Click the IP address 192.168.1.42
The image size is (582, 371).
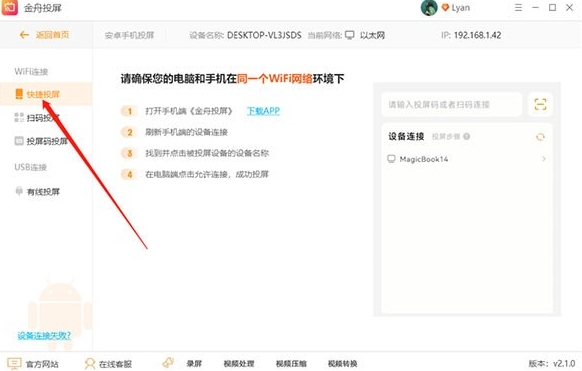point(477,35)
